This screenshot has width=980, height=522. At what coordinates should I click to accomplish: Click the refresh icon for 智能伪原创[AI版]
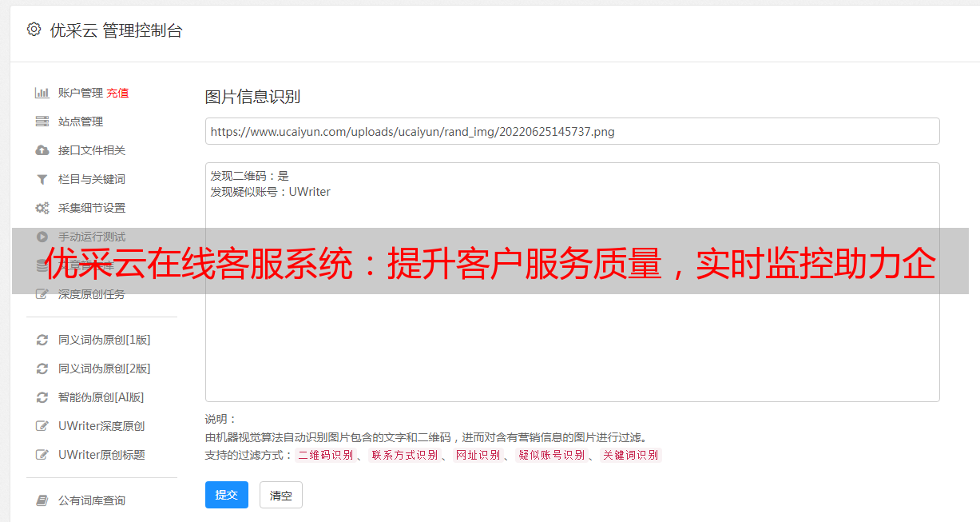click(42, 397)
